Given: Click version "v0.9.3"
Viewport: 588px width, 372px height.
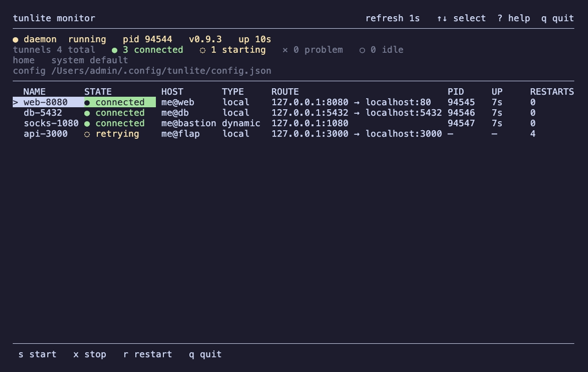Looking at the screenshot, I should coord(205,40).
